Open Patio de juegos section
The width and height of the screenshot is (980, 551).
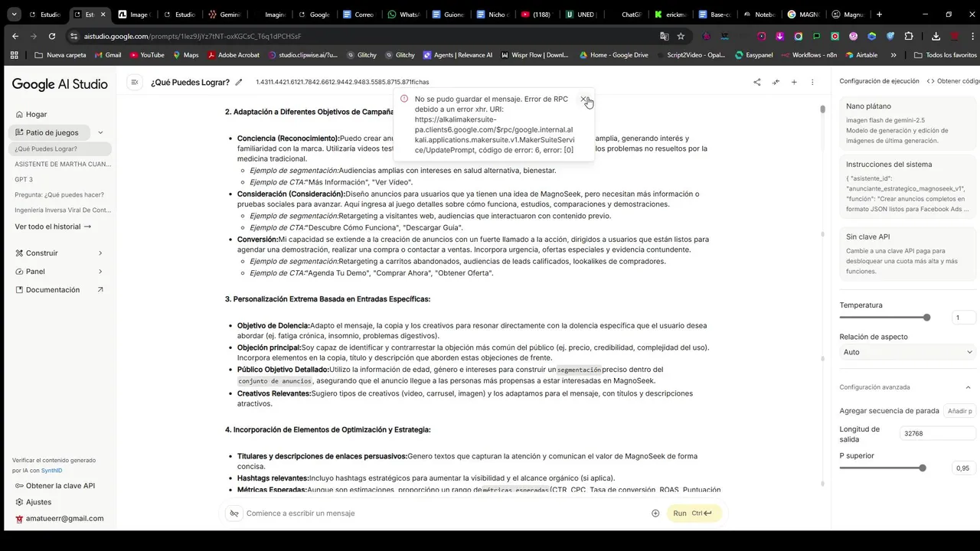pos(52,132)
